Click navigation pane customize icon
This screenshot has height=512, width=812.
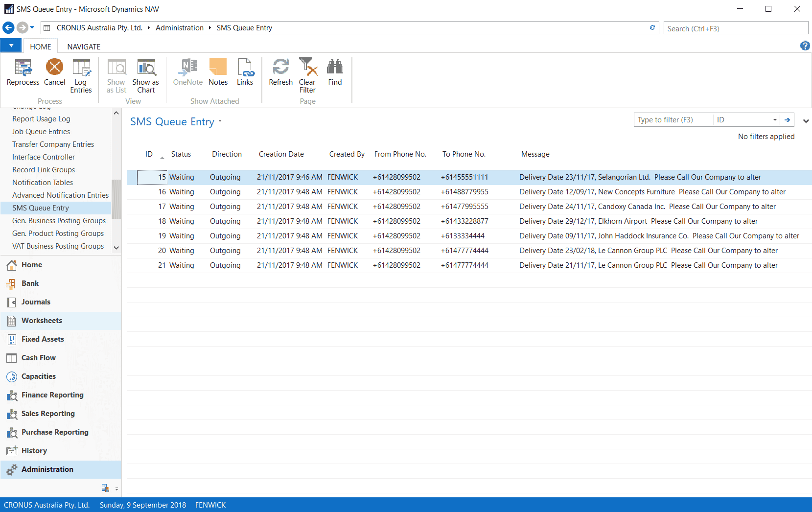point(105,488)
